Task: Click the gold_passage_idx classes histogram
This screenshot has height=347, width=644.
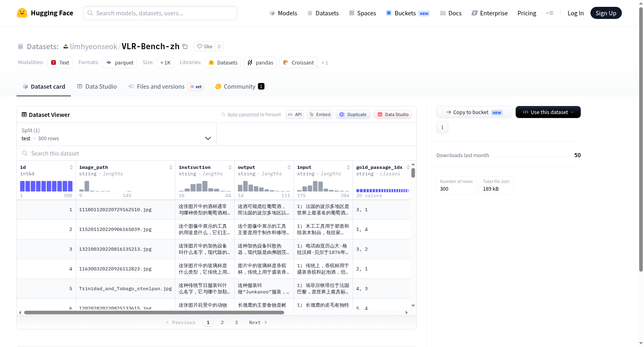Action: tap(382, 190)
